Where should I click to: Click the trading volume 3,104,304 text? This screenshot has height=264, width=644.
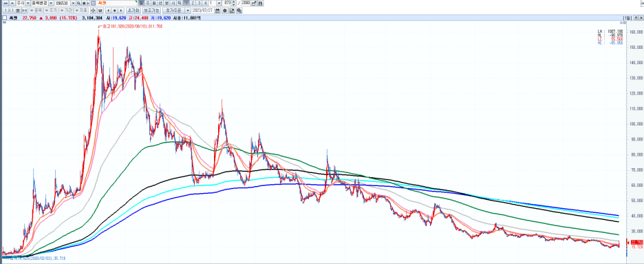point(92,18)
